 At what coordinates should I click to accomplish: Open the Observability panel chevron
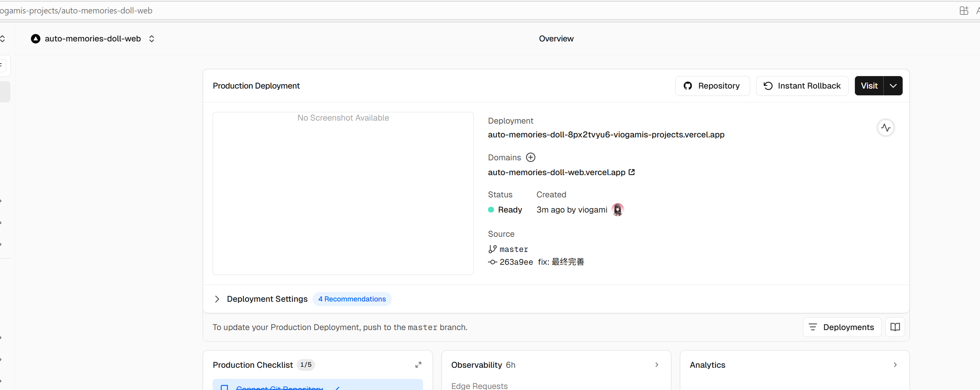click(656, 365)
